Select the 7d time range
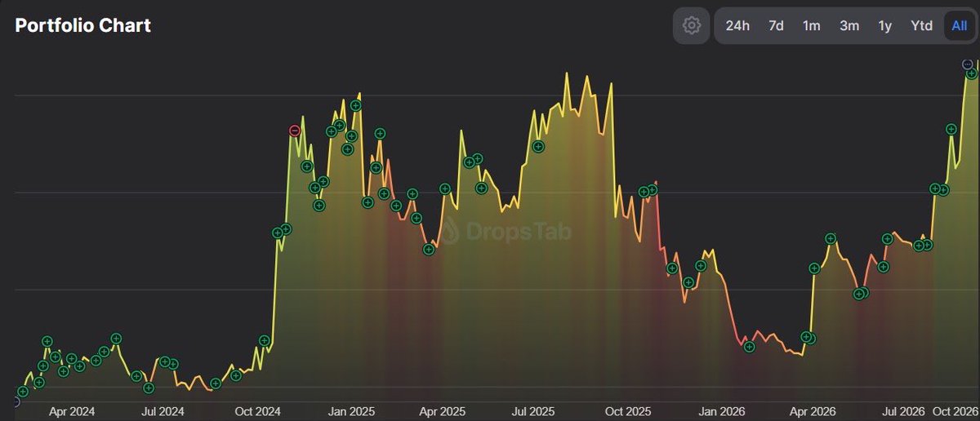Viewport: 980px width, 421px height. pos(776,25)
